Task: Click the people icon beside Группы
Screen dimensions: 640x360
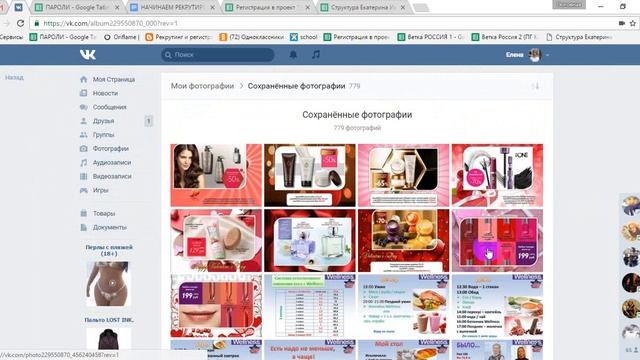Action: pos(84,135)
